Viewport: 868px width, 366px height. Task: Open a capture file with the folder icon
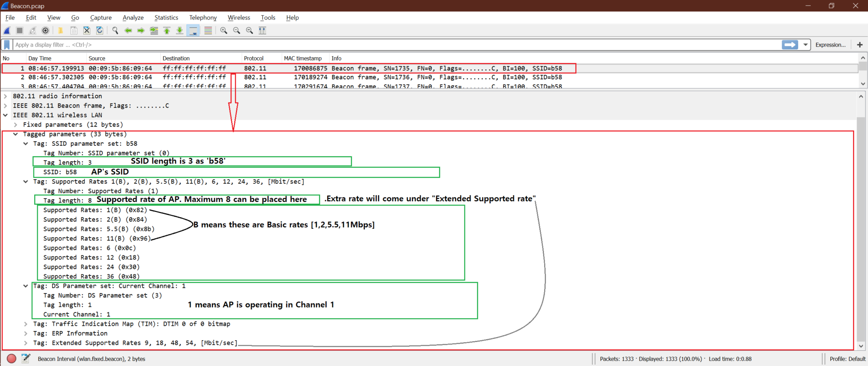61,30
